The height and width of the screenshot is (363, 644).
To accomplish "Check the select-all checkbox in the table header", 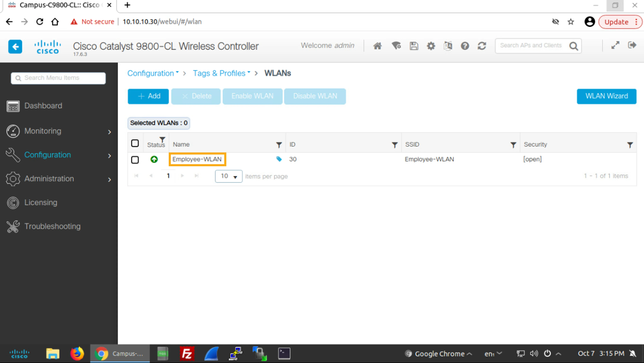I will click(135, 143).
